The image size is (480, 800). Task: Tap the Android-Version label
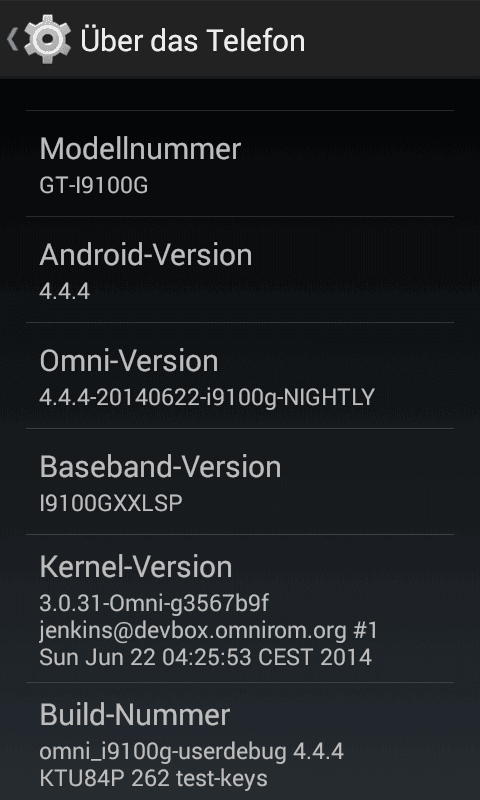coord(146,255)
